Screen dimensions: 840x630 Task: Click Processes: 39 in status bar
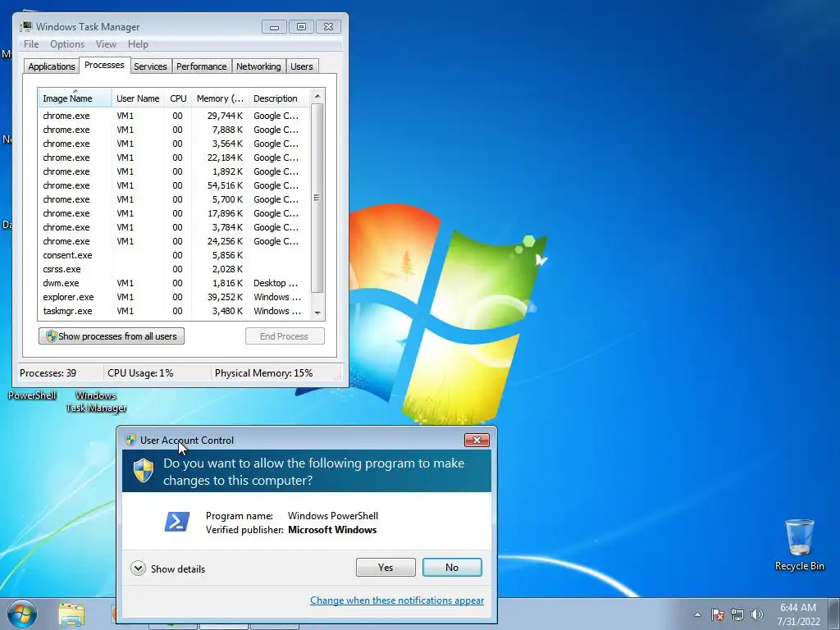click(48, 373)
